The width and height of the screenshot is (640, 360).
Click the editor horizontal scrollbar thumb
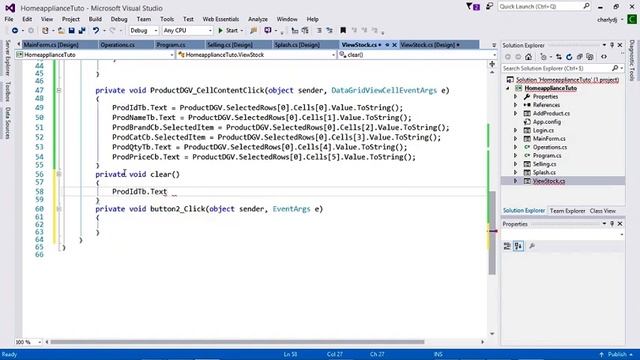(237, 342)
